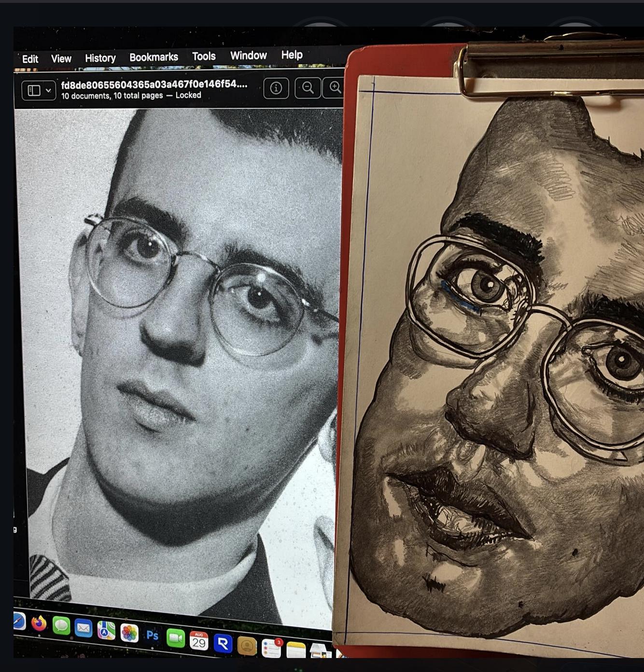Screen dimensions: 644x672
Task: Zoom out with the minus magnifier icon
Action: [308, 88]
